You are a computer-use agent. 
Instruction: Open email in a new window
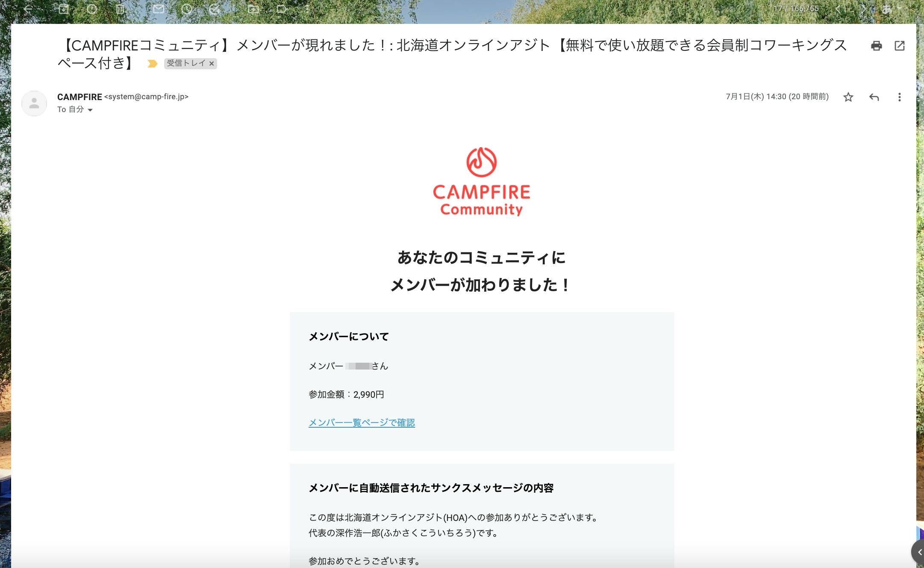point(900,46)
